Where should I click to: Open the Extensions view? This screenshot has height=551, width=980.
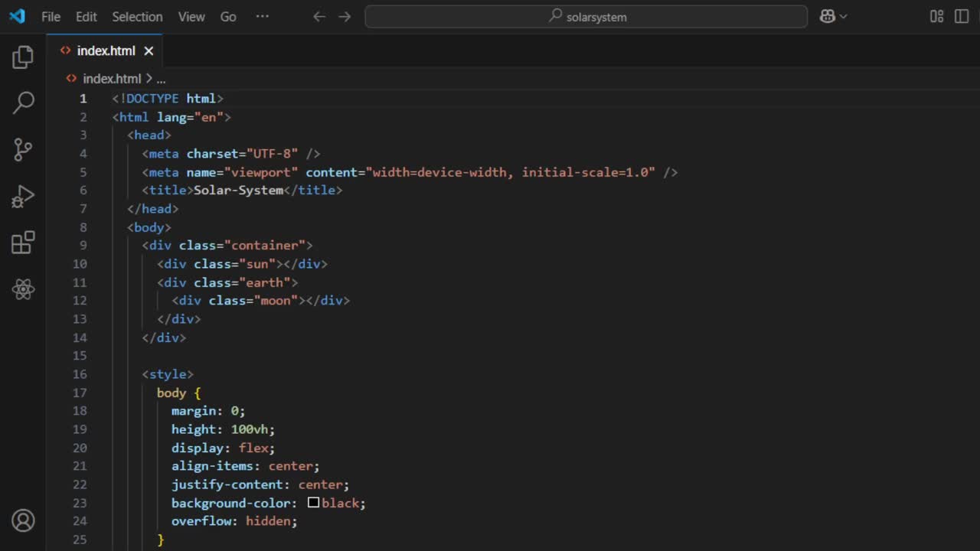(x=23, y=243)
